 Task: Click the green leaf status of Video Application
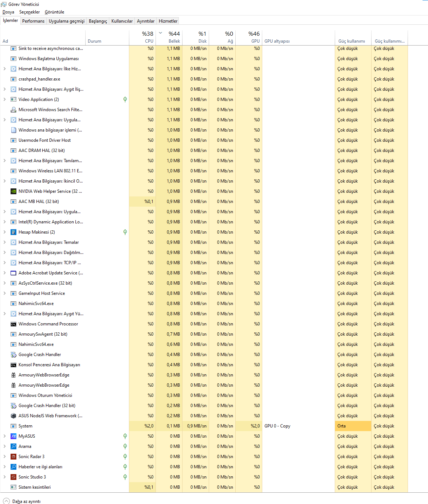click(x=125, y=99)
